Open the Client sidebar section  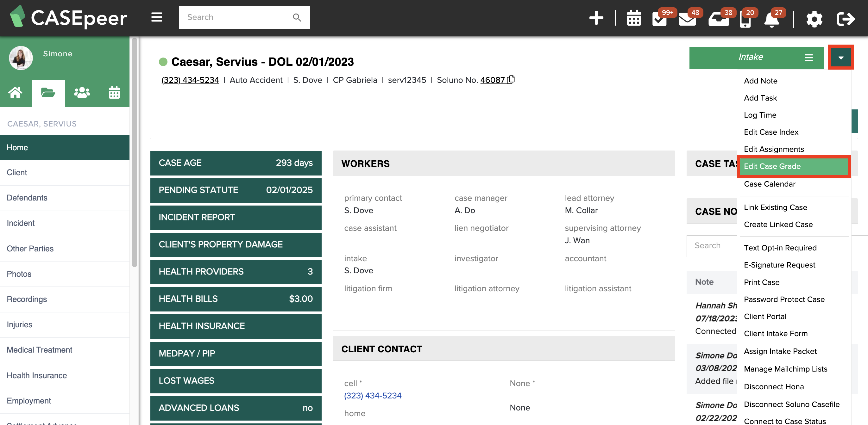coord(65,173)
